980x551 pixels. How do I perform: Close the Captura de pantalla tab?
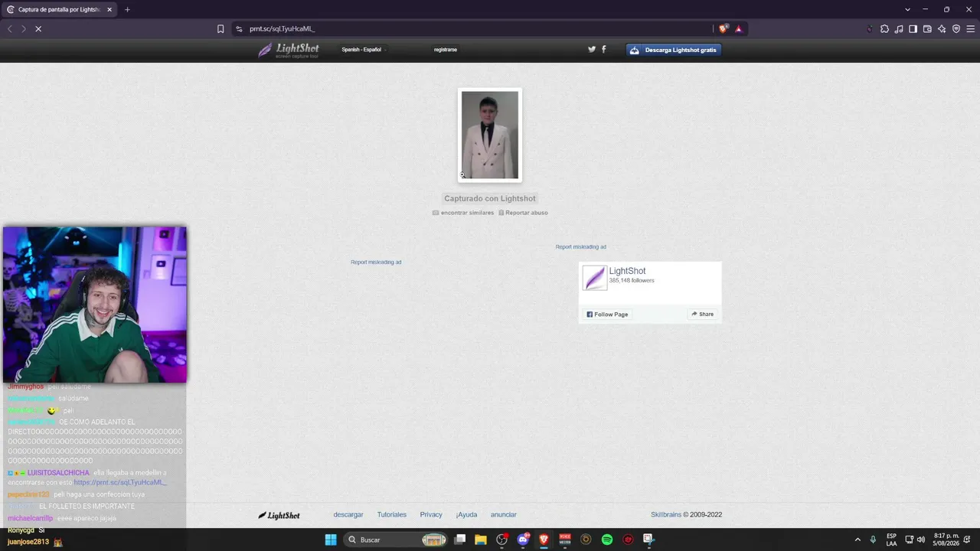coord(109,10)
